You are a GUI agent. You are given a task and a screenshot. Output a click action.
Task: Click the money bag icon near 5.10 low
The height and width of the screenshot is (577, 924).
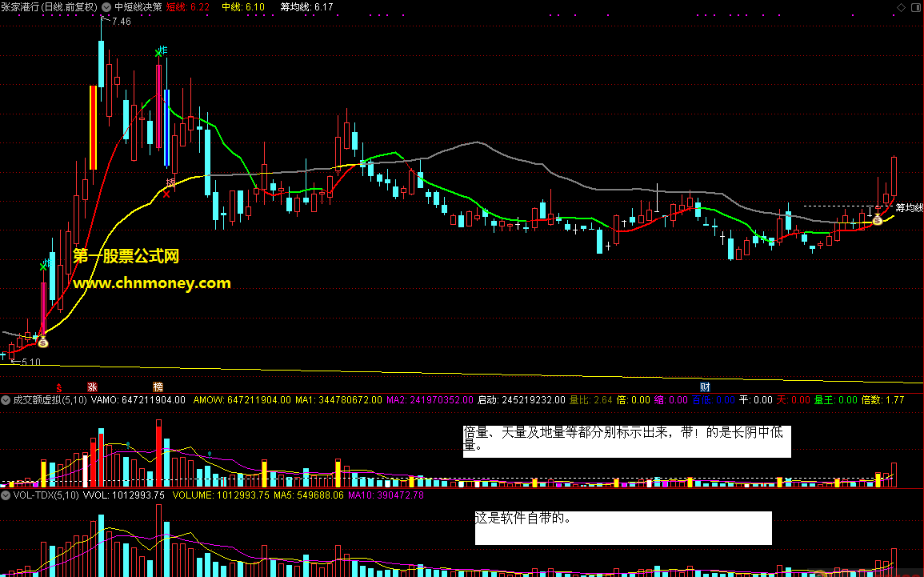coord(42,341)
